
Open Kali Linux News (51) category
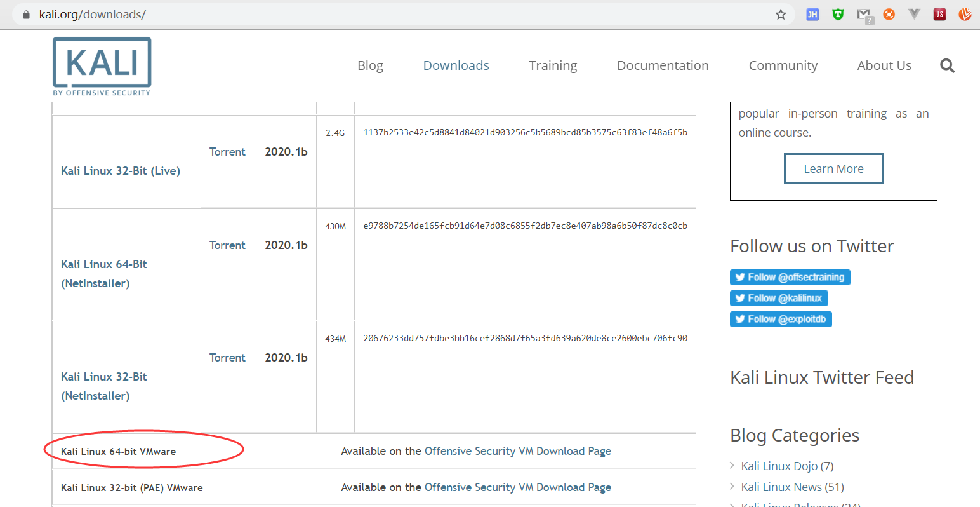[793, 487]
